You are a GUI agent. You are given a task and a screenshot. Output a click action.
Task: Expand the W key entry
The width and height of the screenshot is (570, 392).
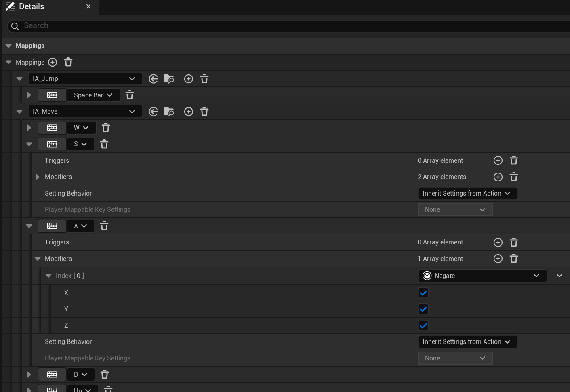(29, 128)
